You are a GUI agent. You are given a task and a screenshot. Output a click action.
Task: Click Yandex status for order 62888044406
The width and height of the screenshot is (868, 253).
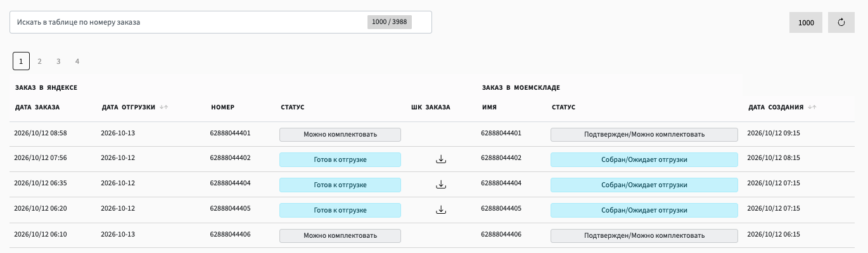point(340,235)
